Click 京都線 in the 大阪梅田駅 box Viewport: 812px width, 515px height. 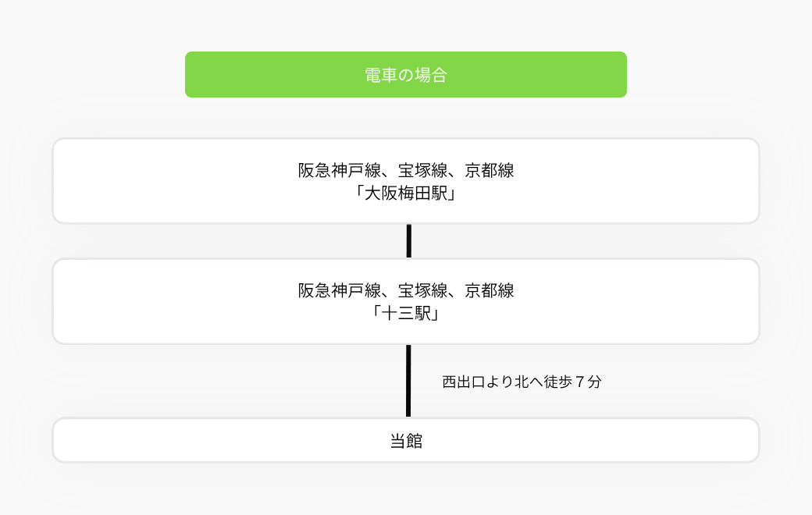[x=490, y=170]
